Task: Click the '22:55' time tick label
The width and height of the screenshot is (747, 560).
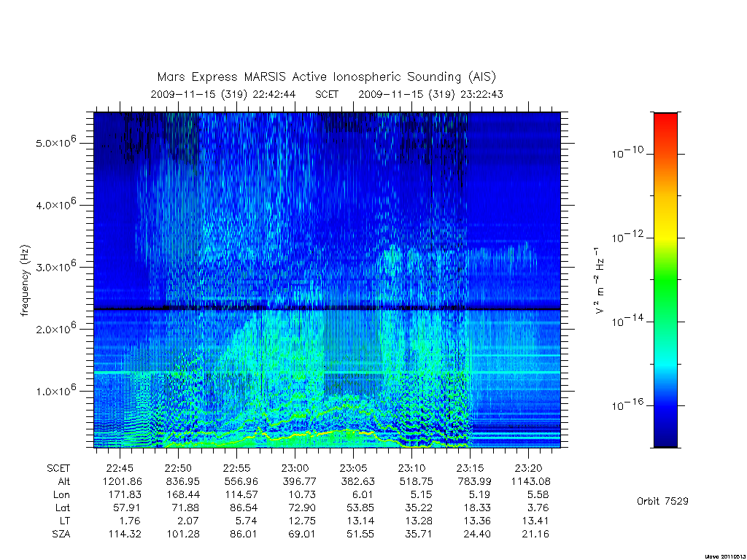Action: click(237, 468)
